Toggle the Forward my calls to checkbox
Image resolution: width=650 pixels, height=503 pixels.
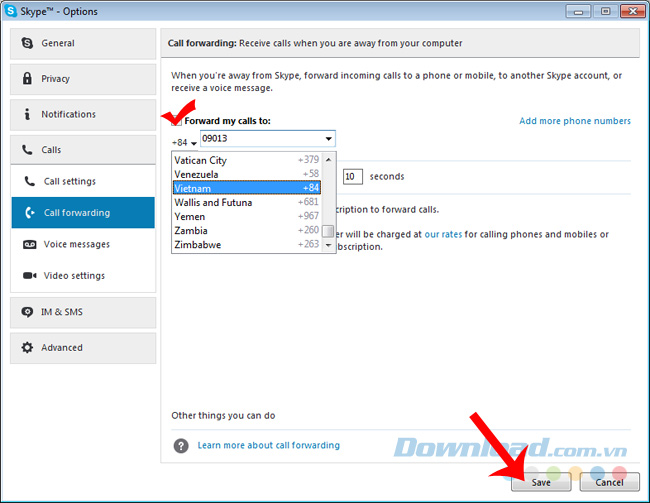[177, 121]
